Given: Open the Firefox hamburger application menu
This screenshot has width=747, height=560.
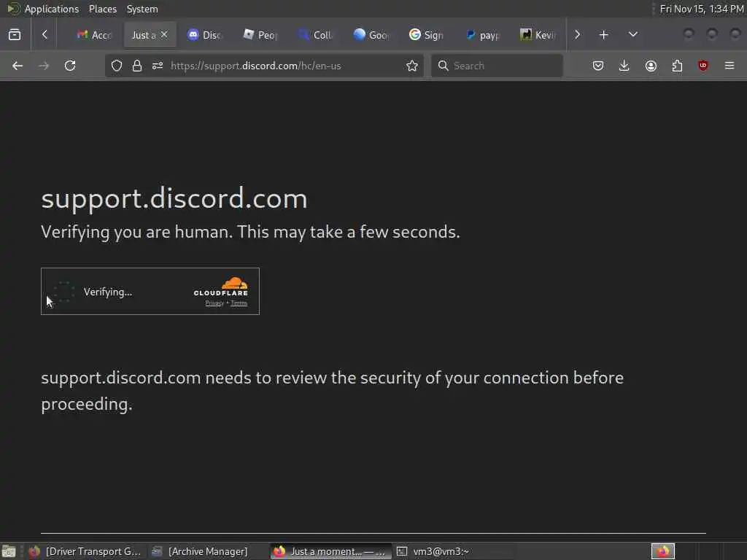Looking at the screenshot, I should [x=729, y=66].
